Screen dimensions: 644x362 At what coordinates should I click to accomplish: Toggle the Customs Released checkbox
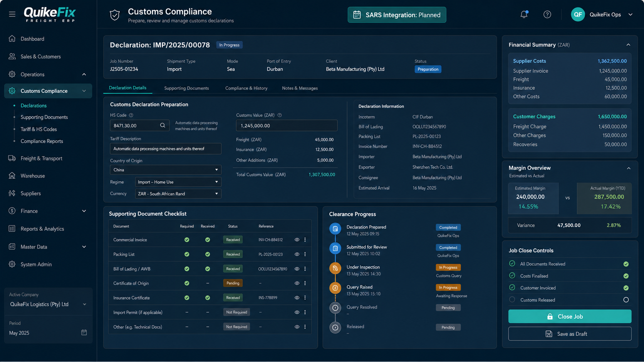pyautogui.click(x=626, y=300)
